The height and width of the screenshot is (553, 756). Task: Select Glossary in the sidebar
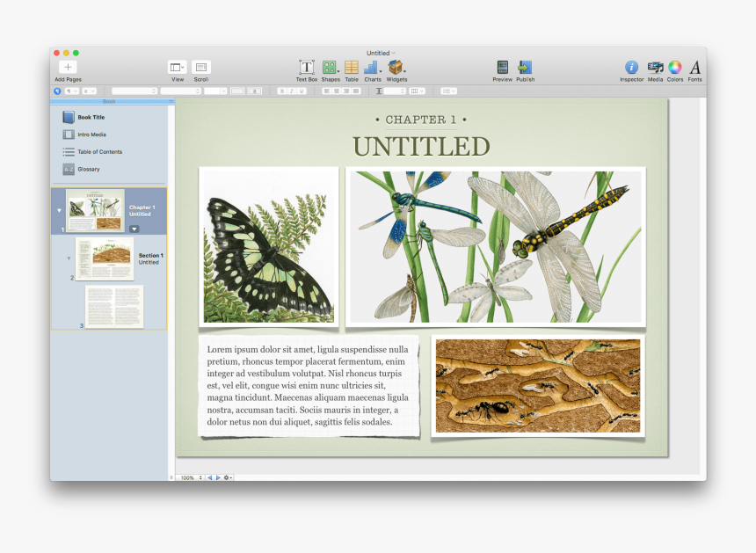click(88, 169)
